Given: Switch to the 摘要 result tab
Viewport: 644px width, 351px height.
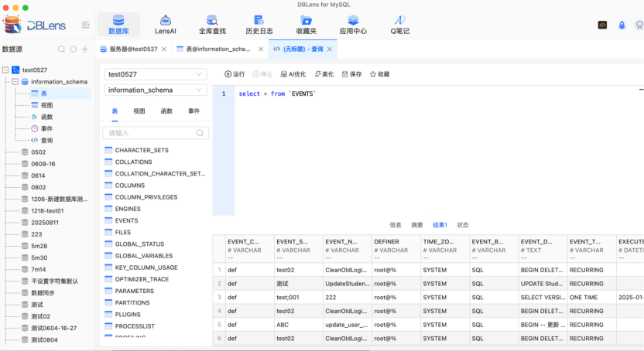Looking at the screenshot, I should point(417,225).
